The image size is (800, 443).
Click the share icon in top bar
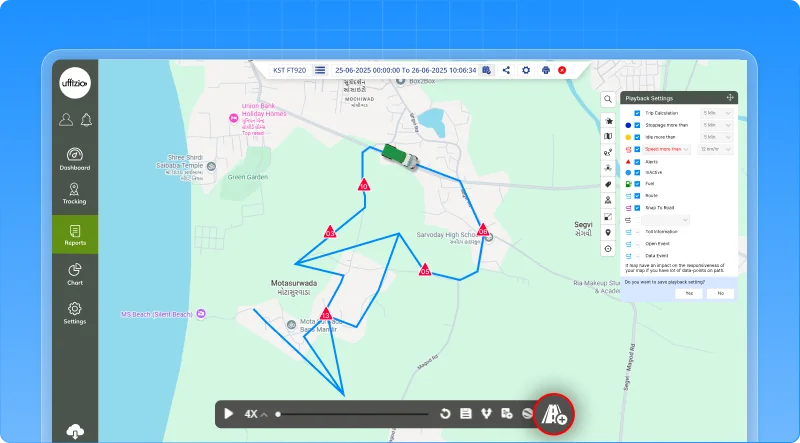tap(506, 70)
